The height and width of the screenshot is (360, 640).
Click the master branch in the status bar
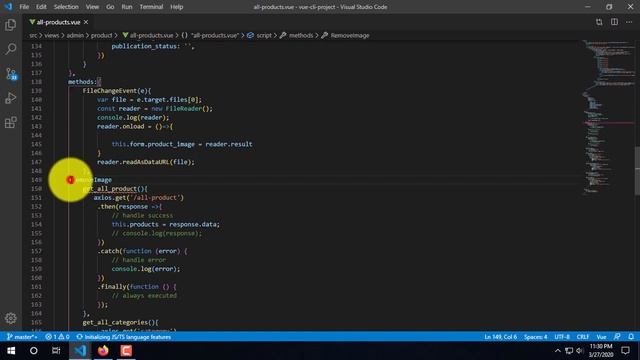pyautogui.click(x=22, y=337)
